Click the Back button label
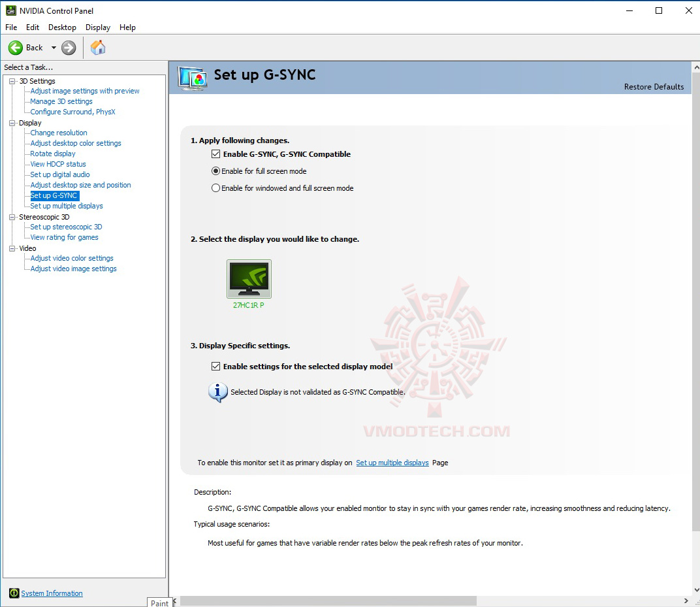Image resolution: width=700 pixels, height=607 pixels. pos(35,48)
